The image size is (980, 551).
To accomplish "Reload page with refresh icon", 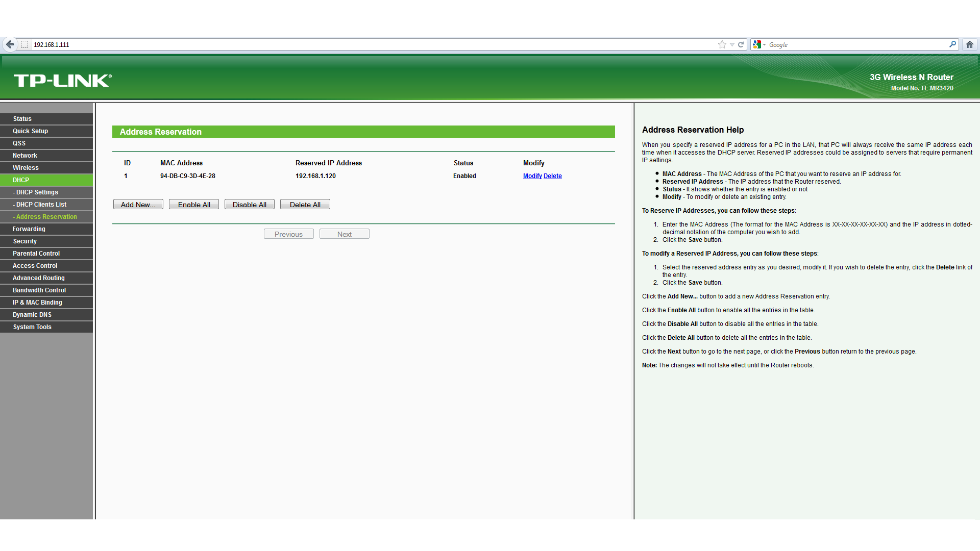I will 741,44.
